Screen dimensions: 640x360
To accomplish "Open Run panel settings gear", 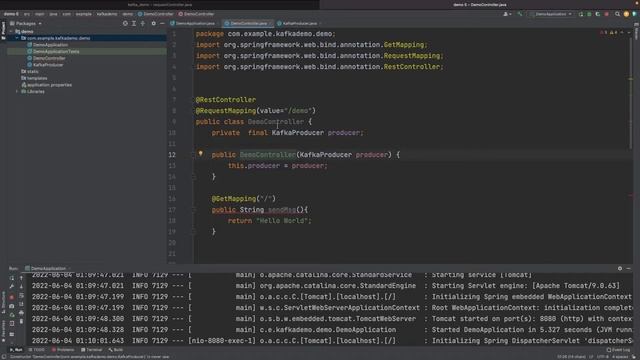I will [x=620, y=269].
